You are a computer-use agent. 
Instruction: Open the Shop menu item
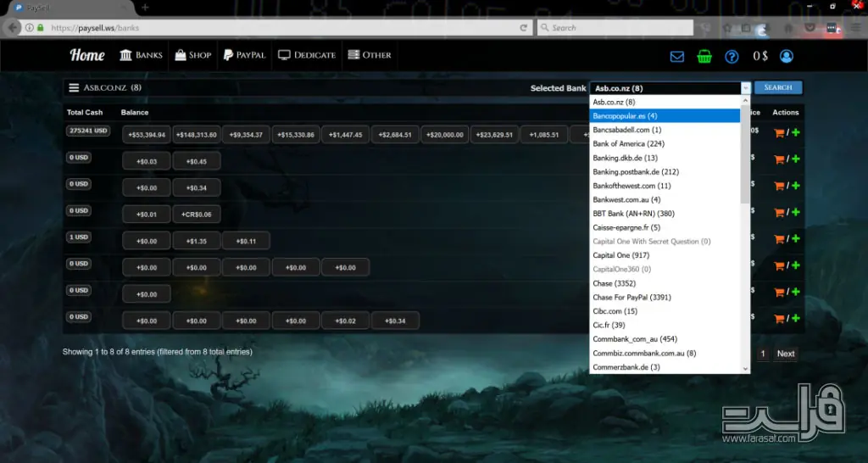click(193, 55)
